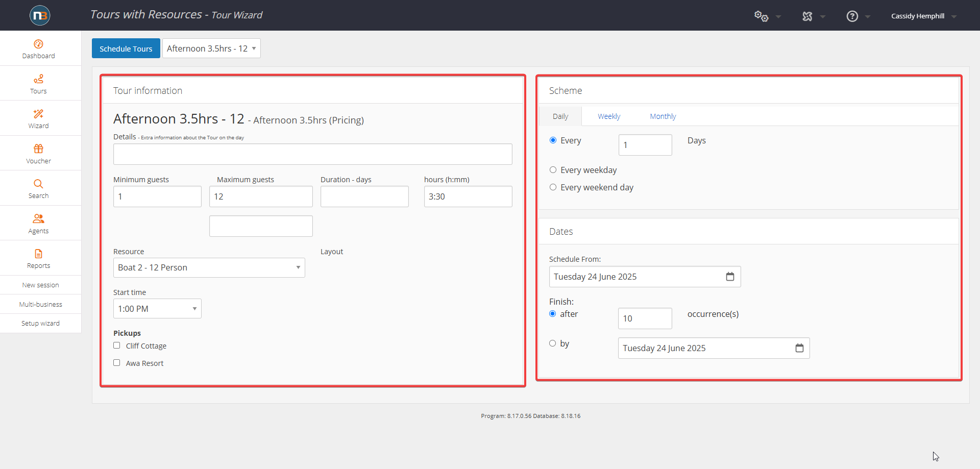The image size is (980, 469).
Task: Select Finish by date radio
Action: click(552, 343)
